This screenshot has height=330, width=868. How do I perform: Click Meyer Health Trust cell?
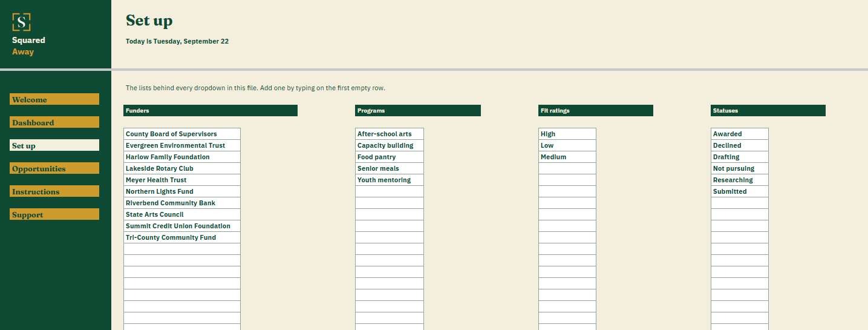[182, 180]
